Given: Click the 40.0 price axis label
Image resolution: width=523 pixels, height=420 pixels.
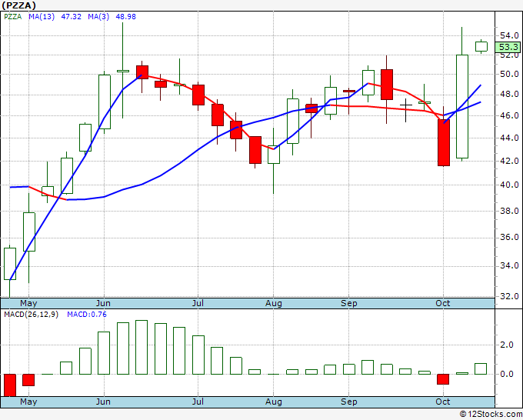Looking at the screenshot, I should 509,185.
